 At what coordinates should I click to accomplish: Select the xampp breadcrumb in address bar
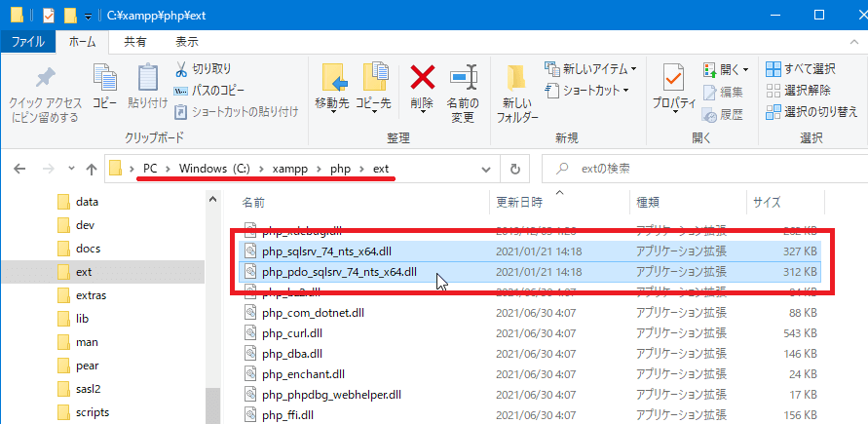click(292, 168)
